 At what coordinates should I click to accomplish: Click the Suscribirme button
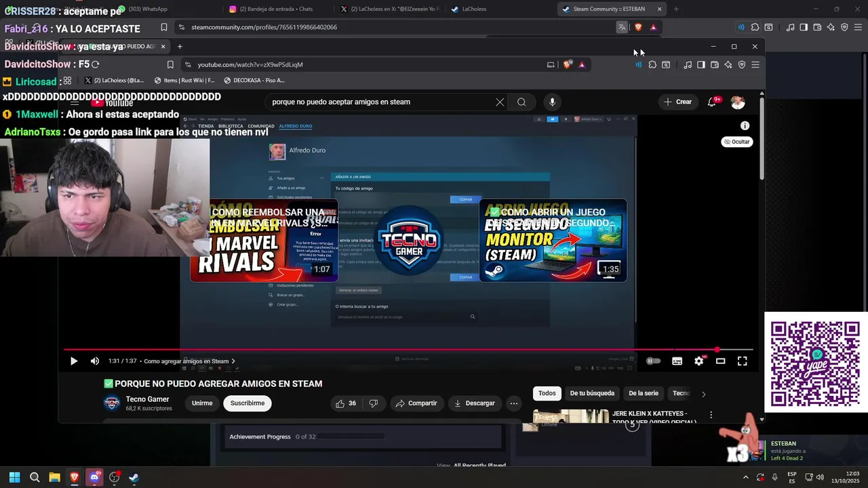click(248, 403)
